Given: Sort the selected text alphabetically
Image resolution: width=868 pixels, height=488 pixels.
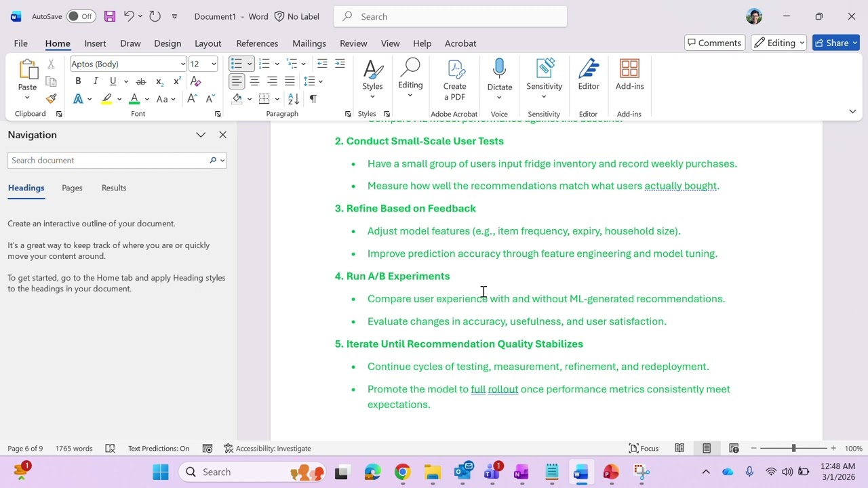Looking at the screenshot, I should pyautogui.click(x=294, y=99).
